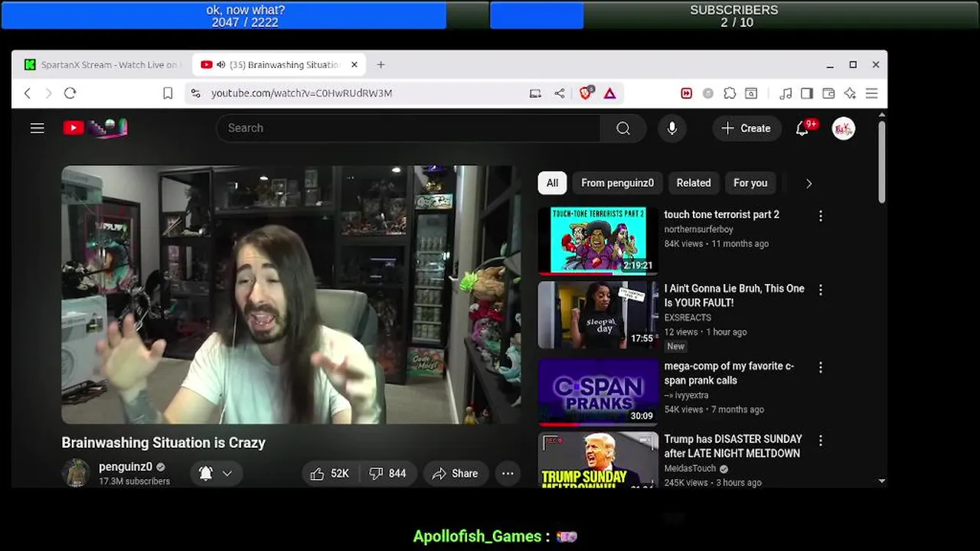Like the video with 52K thumbs up
Screen dimensions: 980x551
330,474
